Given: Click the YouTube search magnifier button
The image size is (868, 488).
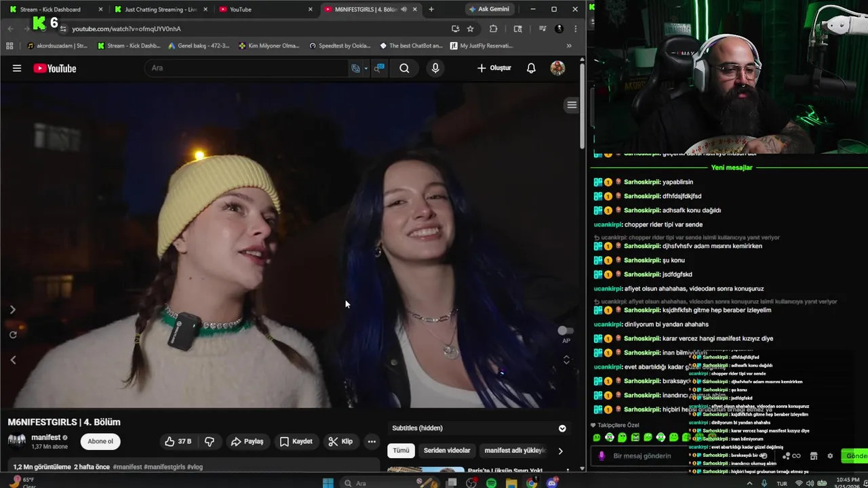Looking at the screenshot, I should point(404,68).
